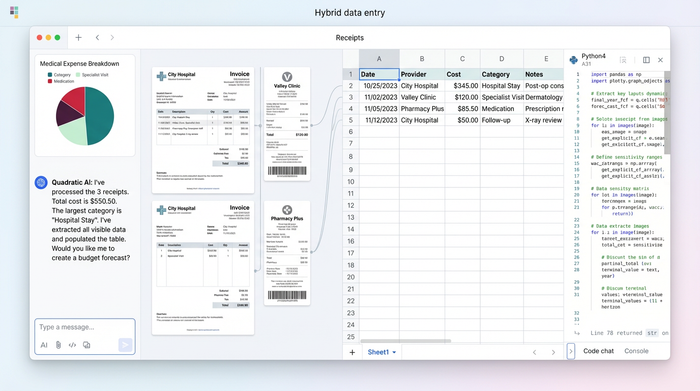
Task: Select cell with cost $345.00
Action: (462, 86)
